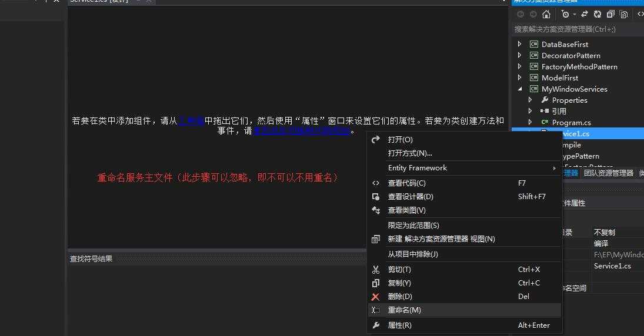Expand the Properties folder arrow
Viewport: 644px width, 336px height.
[530, 100]
